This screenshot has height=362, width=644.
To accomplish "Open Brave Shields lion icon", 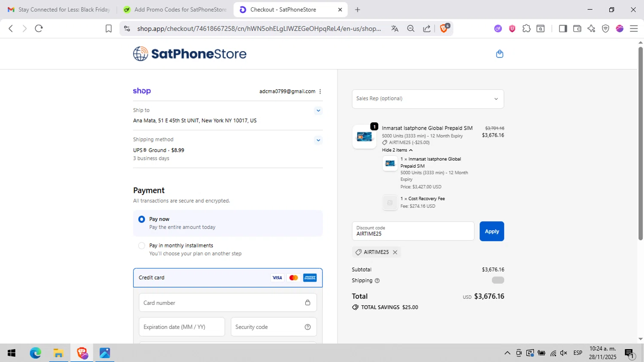I will click(444, 28).
